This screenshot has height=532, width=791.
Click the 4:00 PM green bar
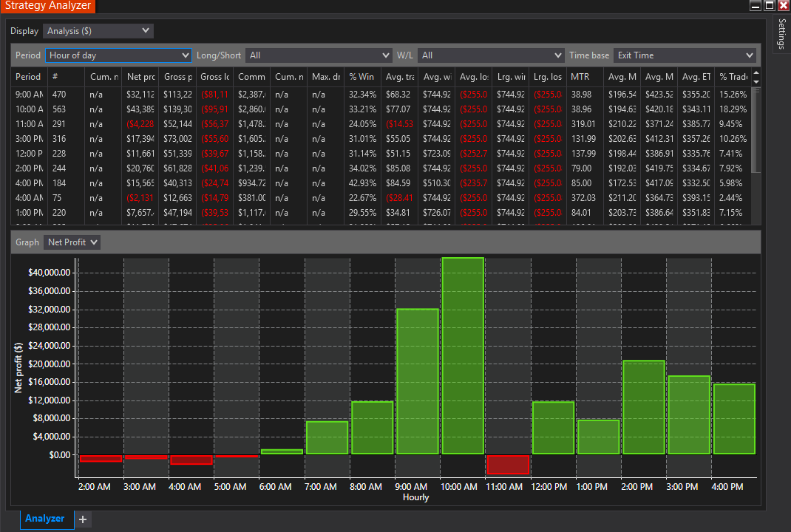[734, 419]
